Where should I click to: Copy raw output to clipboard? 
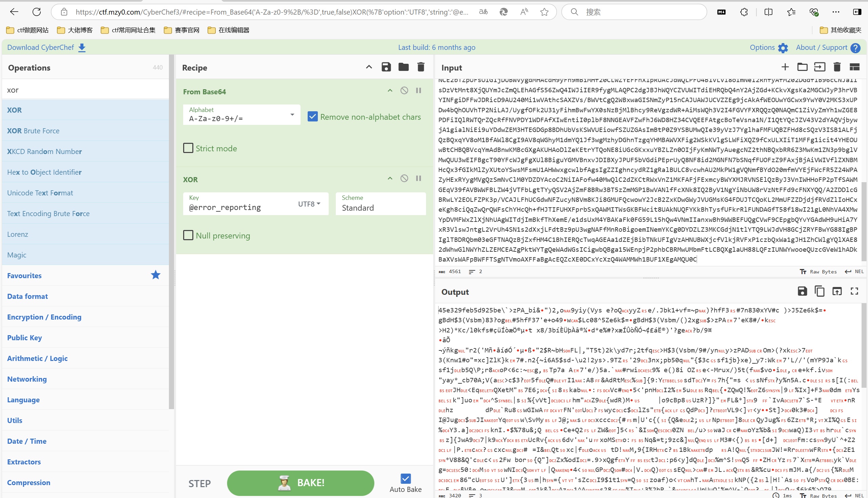click(x=820, y=291)
